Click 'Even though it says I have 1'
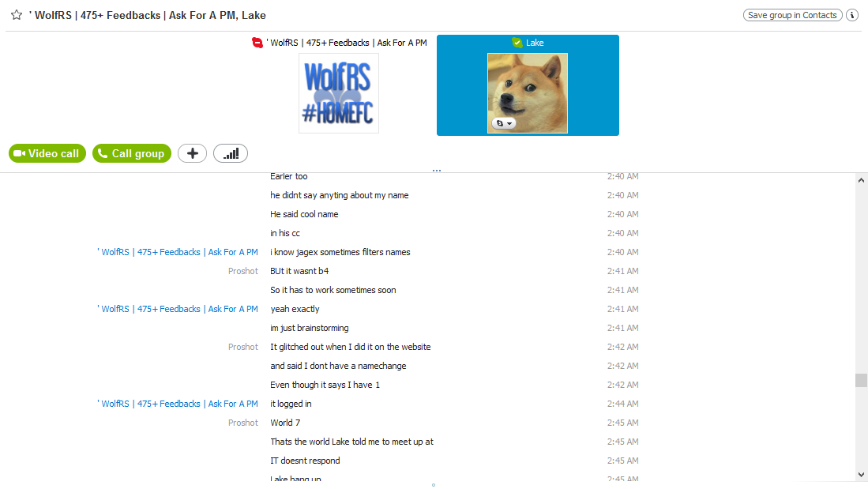The width and height of the screenshot is (868, 489). click(325, 385)
